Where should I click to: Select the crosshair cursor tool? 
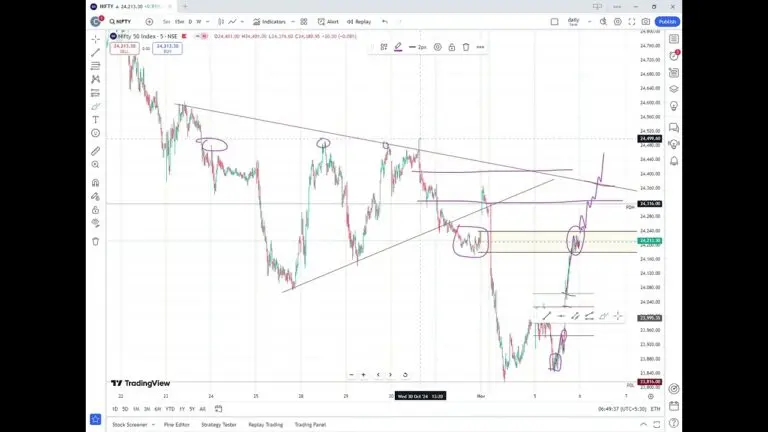point(96,39)
